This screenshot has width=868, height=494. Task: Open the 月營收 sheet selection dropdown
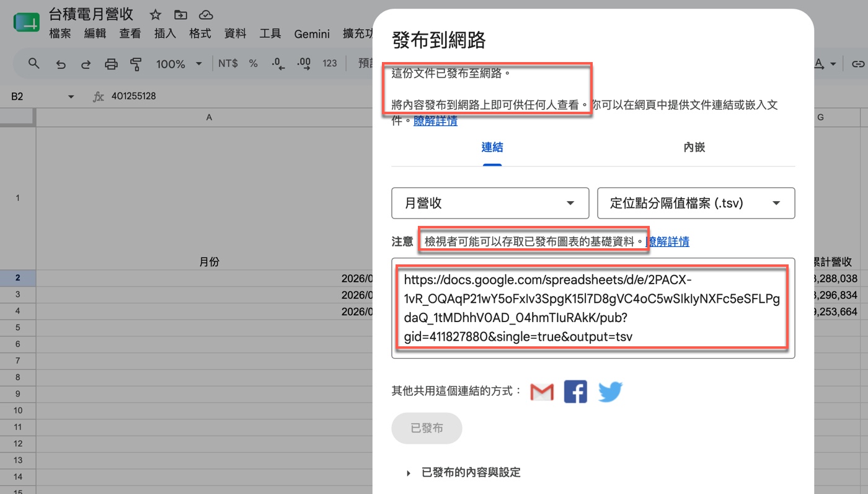(490, 203)
